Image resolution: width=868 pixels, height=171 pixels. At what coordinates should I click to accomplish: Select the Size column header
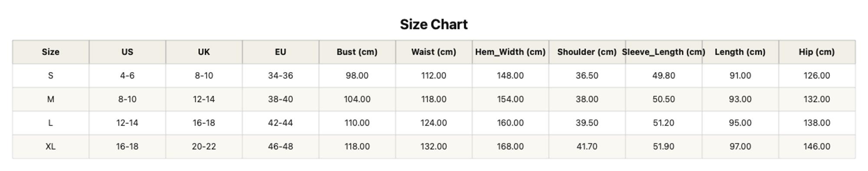click(x=51, y=52)
